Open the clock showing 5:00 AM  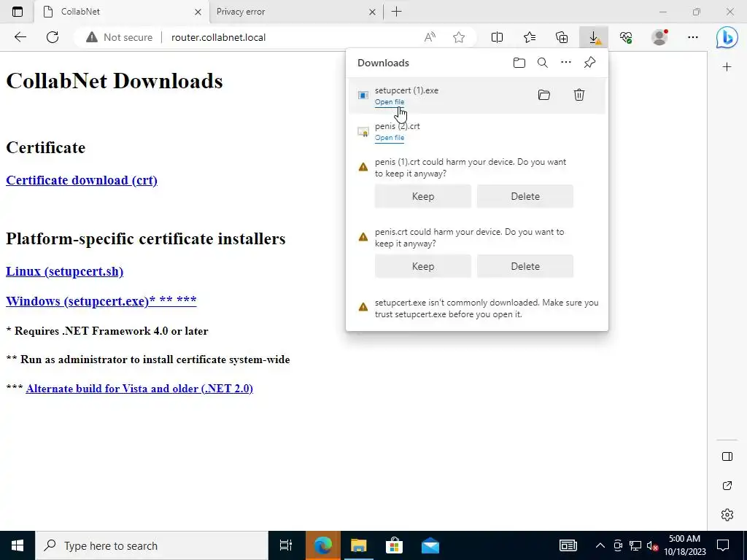click(684, 545)
